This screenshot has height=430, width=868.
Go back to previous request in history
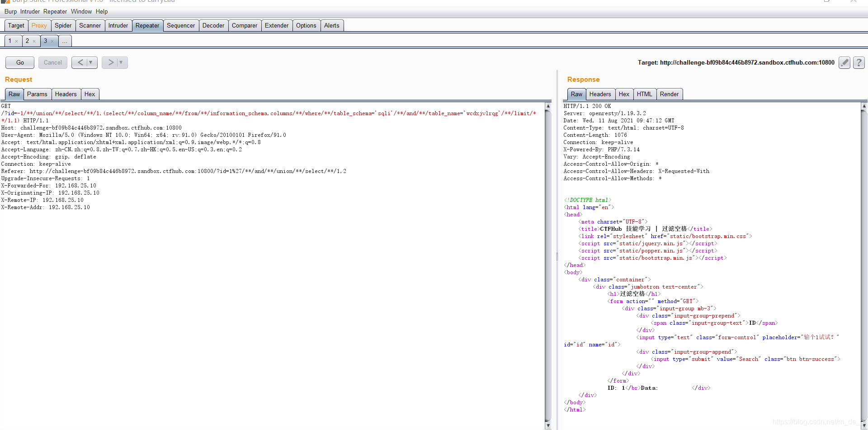coord(80,62)
